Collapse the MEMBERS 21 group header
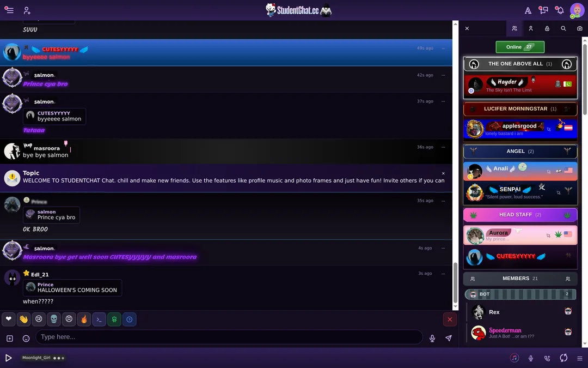Image resolution: width=588 pixels, height=368 pixels. [x=520, y=279]
